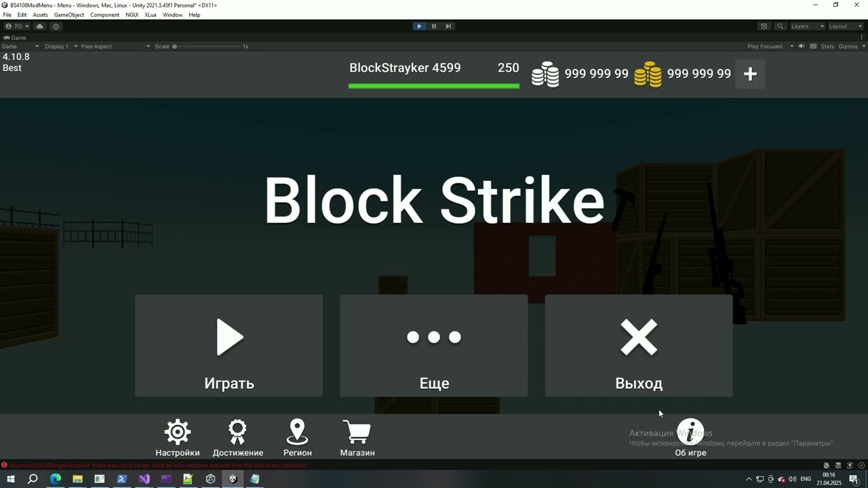Click the Scale slider handle
Viewport: 868px width, 488px height.
[x=174, y=47]
